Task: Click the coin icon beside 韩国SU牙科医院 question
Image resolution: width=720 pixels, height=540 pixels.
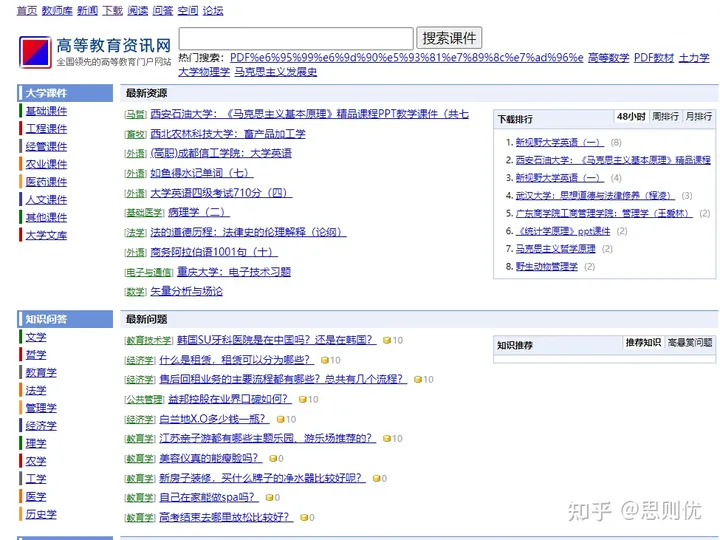Action: 387,340
